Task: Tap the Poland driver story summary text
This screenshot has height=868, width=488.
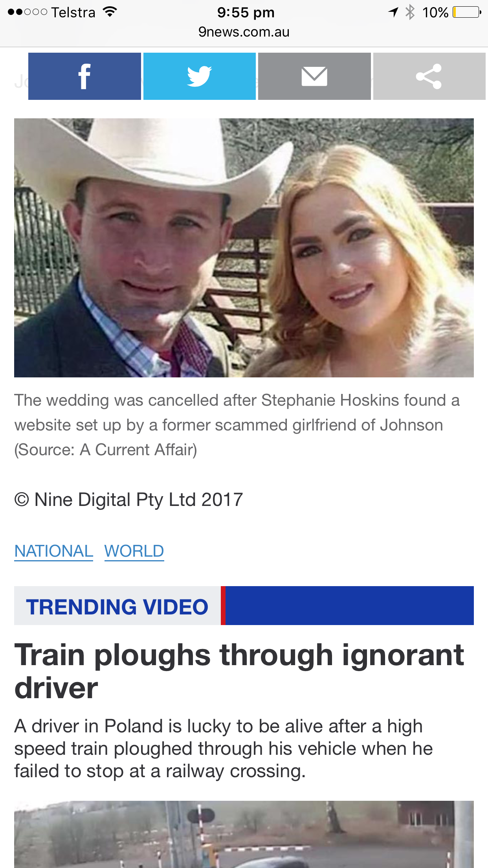Action: coord(224,749)
